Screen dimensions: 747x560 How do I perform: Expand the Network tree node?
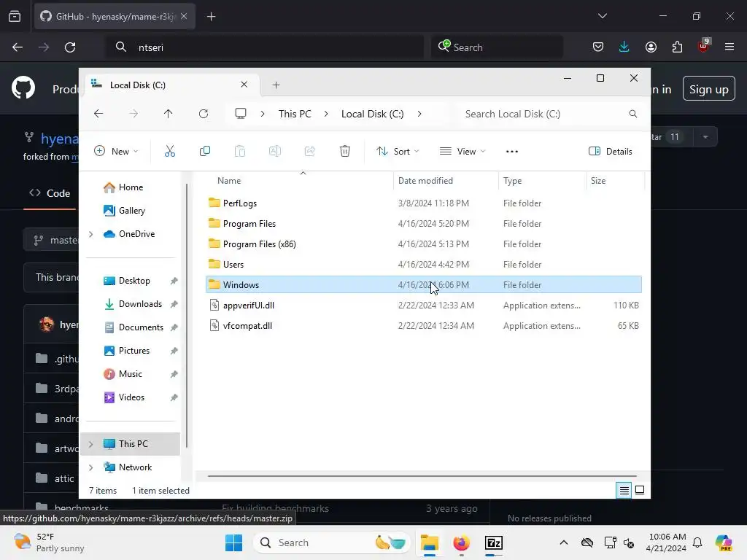point(91,467)
